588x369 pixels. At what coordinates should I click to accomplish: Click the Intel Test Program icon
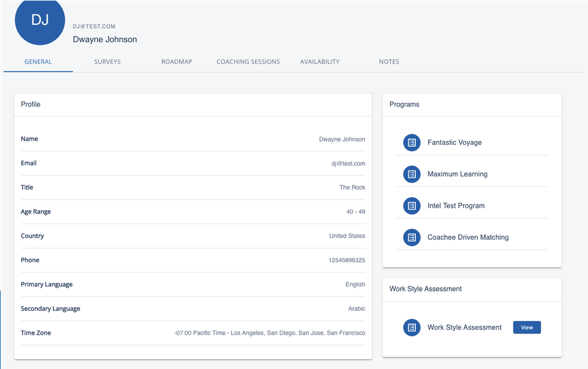412,205
